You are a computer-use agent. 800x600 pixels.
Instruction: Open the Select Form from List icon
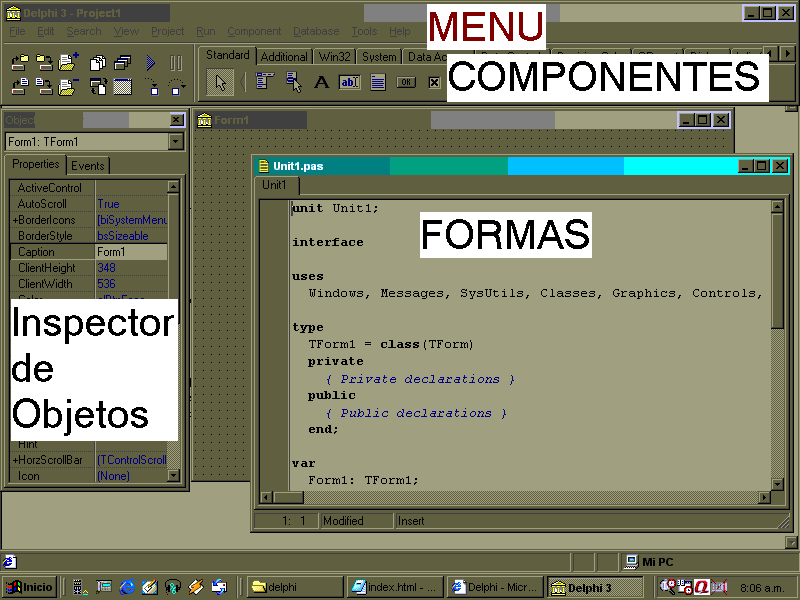pos(122,63)
